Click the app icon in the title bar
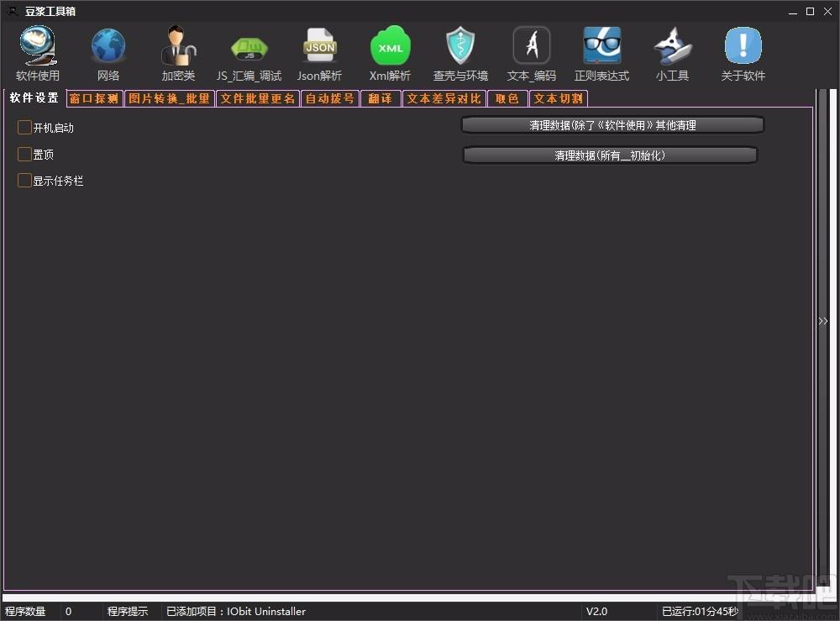The image size is (840, 621). pos(13,11)
